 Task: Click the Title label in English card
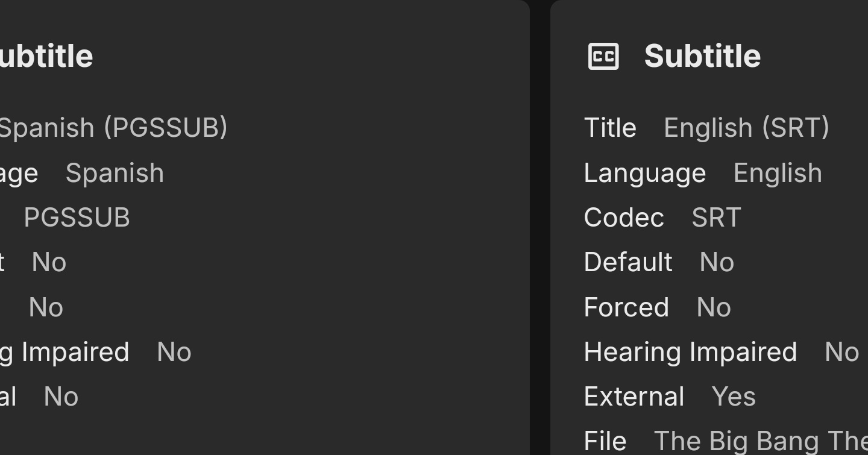(610, 128)
